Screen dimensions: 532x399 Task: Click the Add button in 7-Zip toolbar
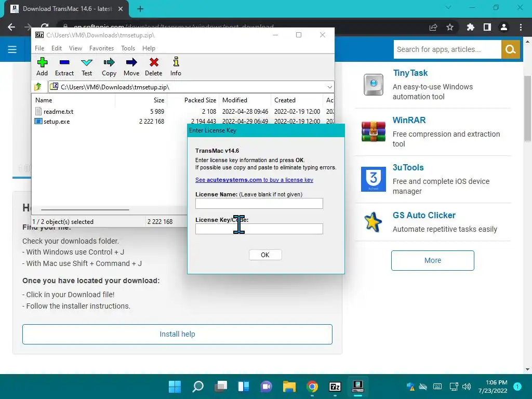[42, 66]
